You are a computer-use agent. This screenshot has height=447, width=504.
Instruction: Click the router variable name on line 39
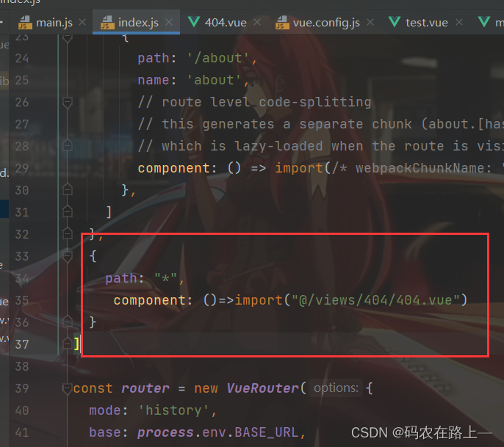click(x=145, y=388)
